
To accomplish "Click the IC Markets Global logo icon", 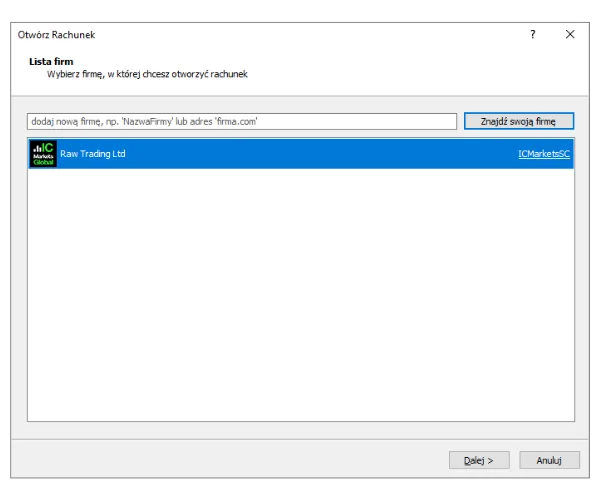I will point(43,154).
